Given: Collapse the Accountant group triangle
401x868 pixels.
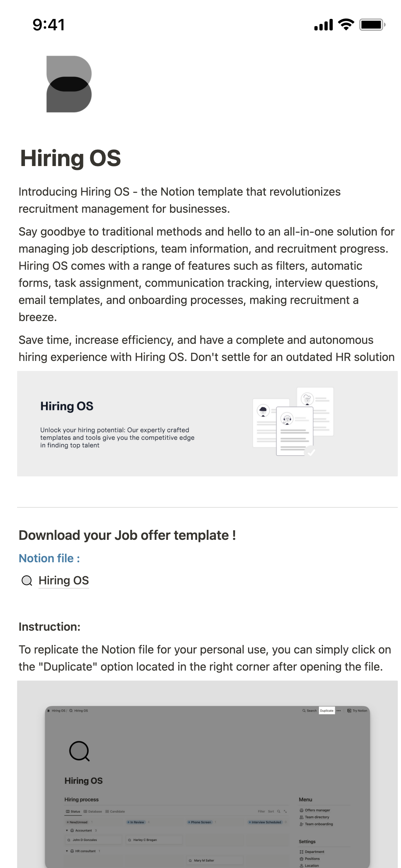Looking at the screenshot, I should pyautogui.click(x=67, y=830).
